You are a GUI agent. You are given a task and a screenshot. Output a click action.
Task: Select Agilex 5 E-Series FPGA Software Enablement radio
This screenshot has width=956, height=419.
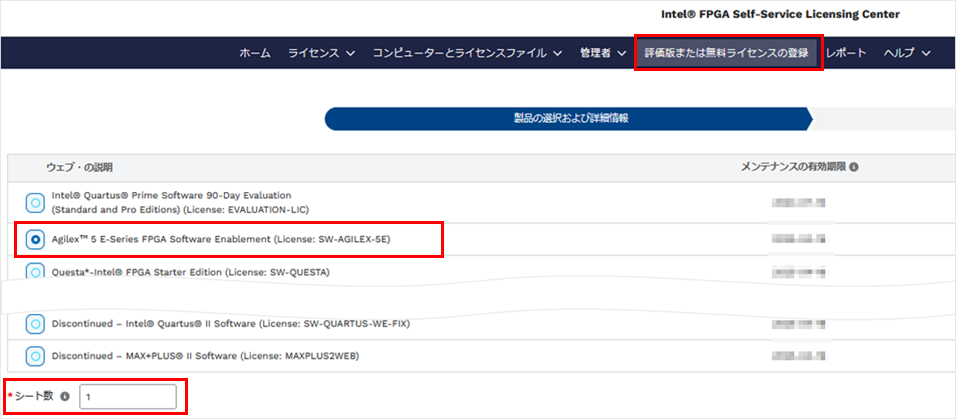point(35,240)
